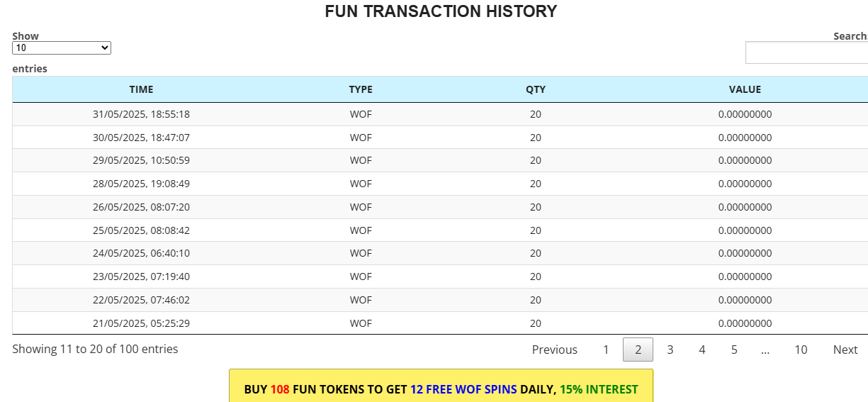Select the 26/05/2025, 08:07:20 transaction row

[x=440, y=207]
